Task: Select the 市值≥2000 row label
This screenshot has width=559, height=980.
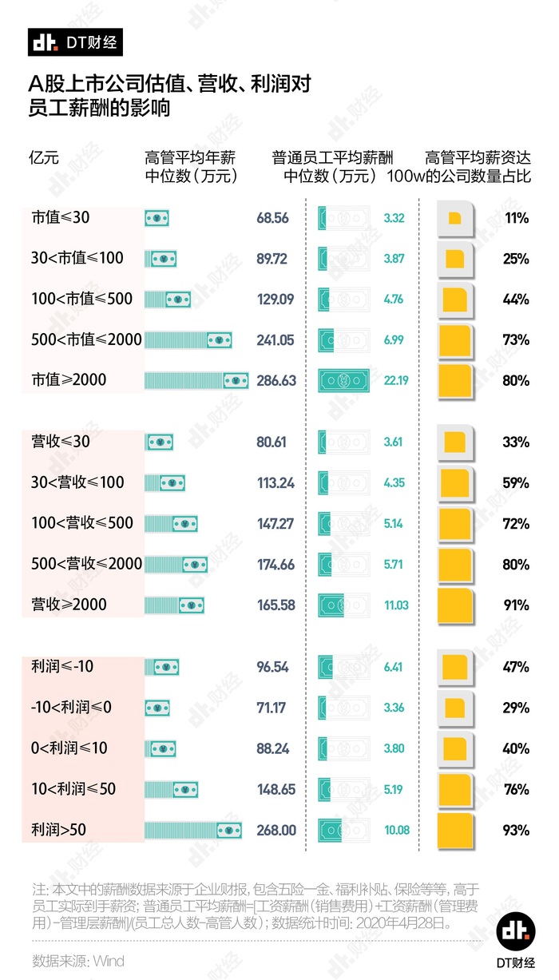Action: point(69,381)
